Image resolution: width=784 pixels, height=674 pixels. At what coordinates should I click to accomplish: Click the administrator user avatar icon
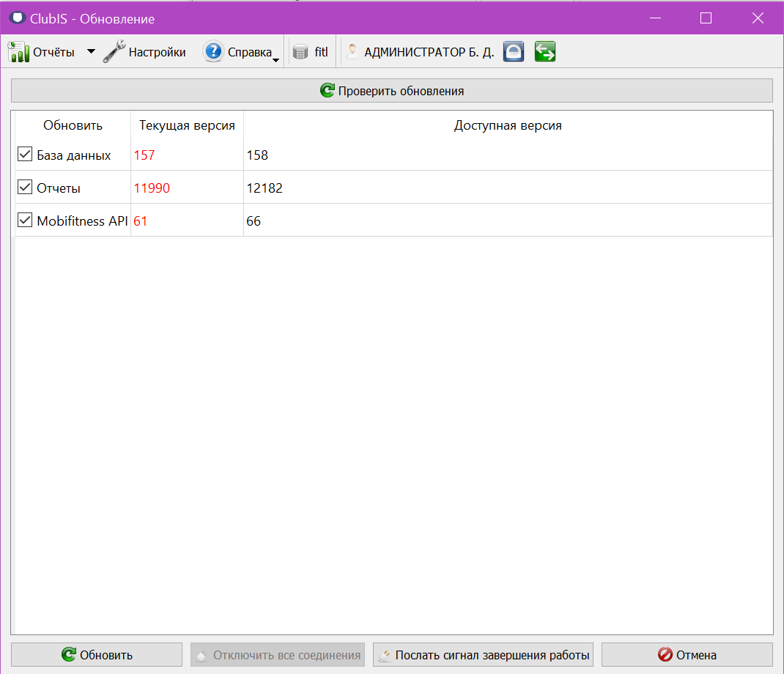[x=352, y=51]
